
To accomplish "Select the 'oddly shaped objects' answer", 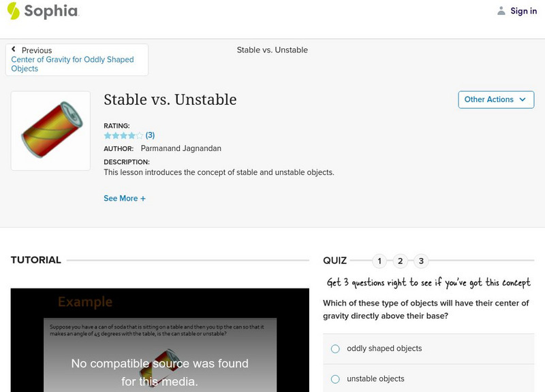I will pos(335,348).
